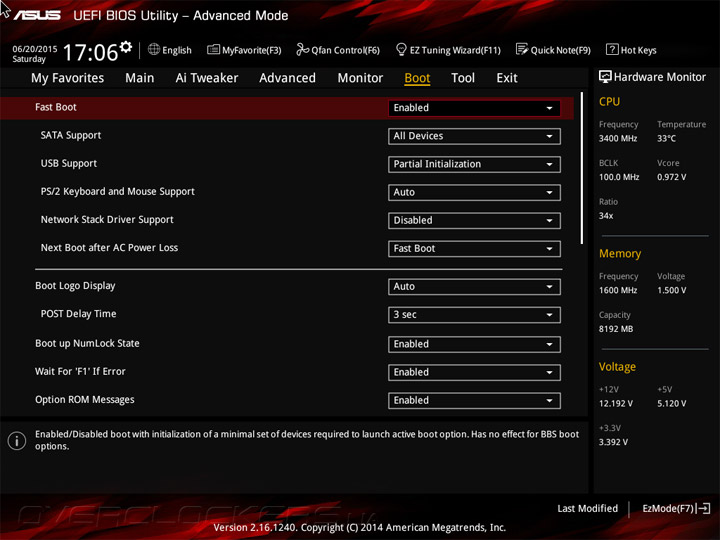Click the globe language icon

[x=154, y=49]
